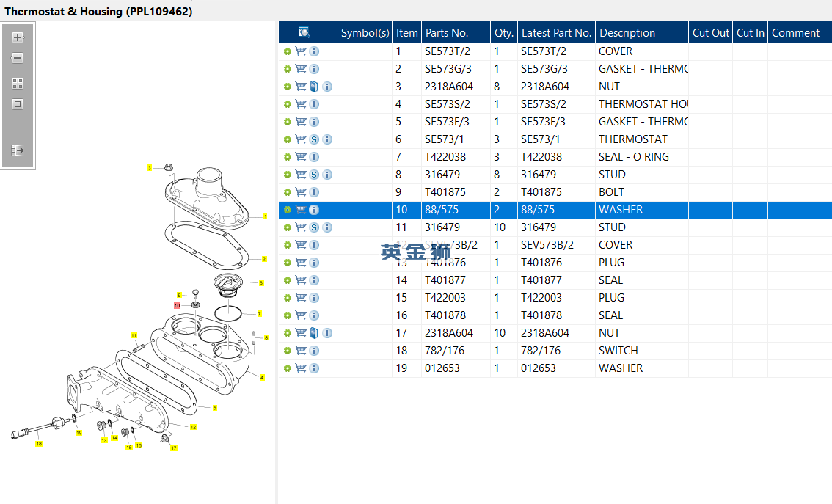The height and width of the screenshot is (504, 832).
Task: Open info for THERMOSTAT SE573/1 row
Action: coord(327,139)
